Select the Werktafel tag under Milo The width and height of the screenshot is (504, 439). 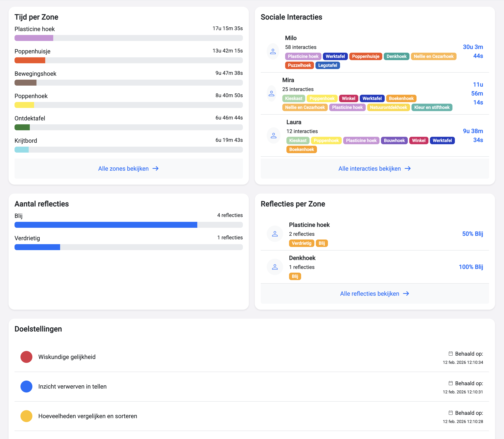click(335, 56)
